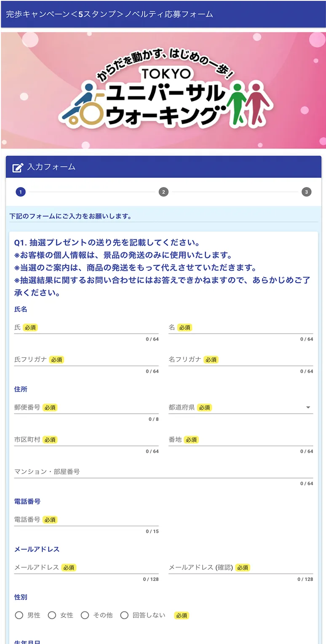
Task: Select the 女性 radio button
Action: pyautogui.click(x=52, y=615)
